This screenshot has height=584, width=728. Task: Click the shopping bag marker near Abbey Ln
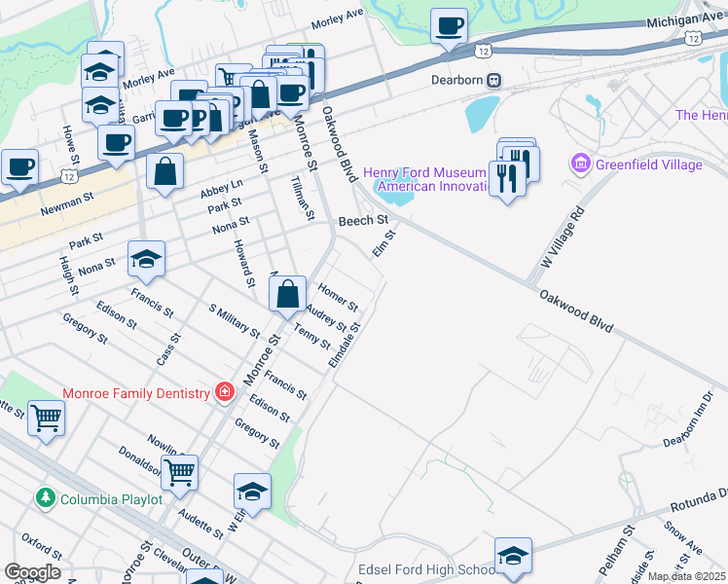coord(164,173)
